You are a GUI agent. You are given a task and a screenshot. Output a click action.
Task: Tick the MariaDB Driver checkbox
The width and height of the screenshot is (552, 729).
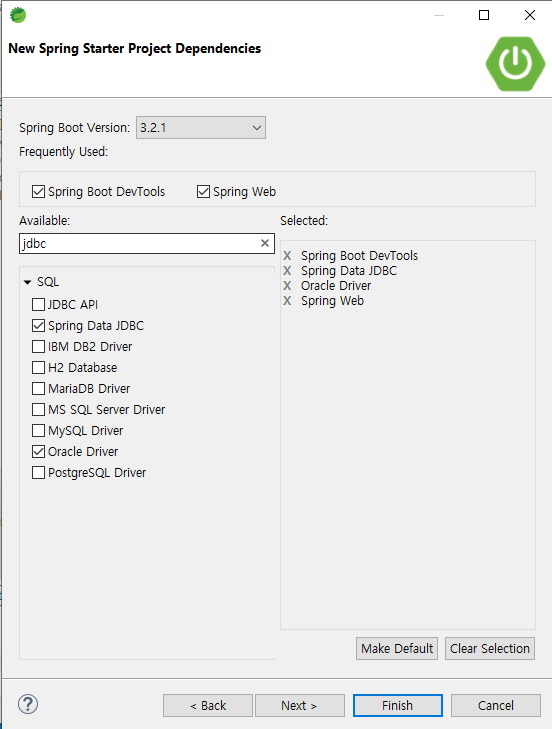(x=38, y=388)
